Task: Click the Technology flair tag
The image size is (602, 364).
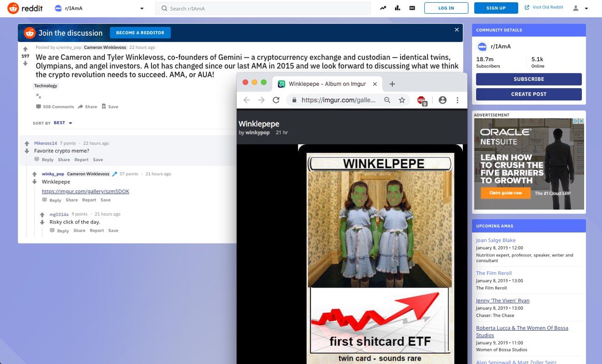Action: coord(46,86)
